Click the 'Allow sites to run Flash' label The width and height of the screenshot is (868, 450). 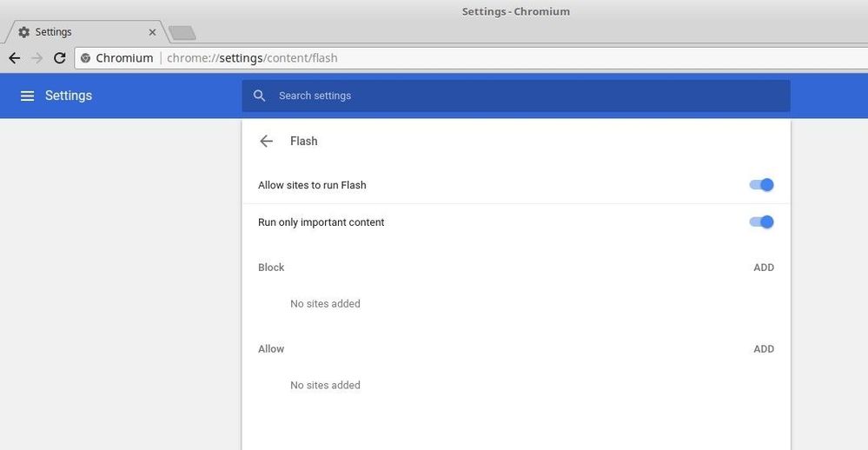[x=312, y=185]
